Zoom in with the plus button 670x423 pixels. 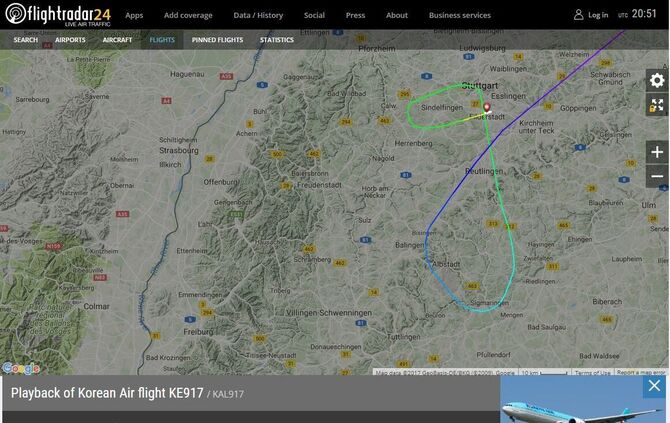657,152
